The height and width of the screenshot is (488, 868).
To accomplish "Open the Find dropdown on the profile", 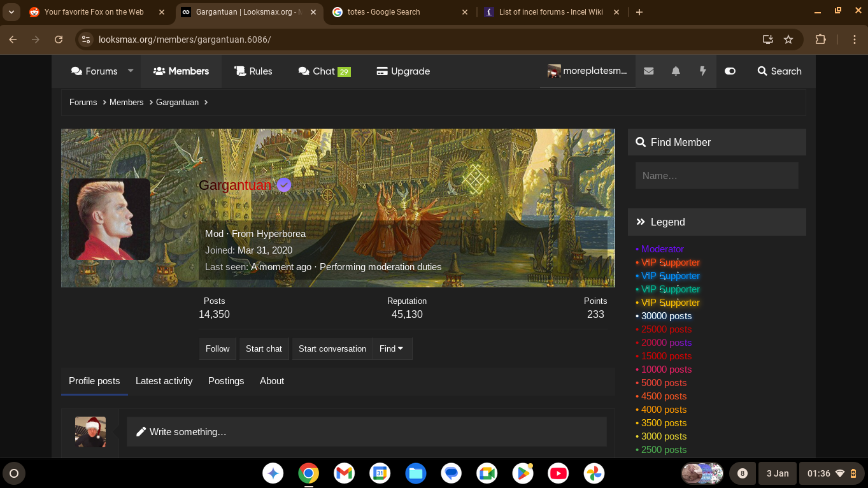I will [x=392, y=348].
